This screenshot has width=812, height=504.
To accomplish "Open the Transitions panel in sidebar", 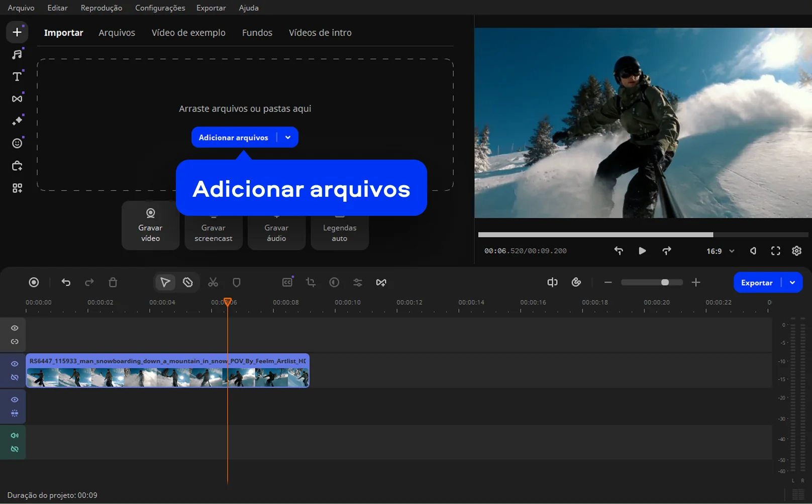I will click(17, 98).
